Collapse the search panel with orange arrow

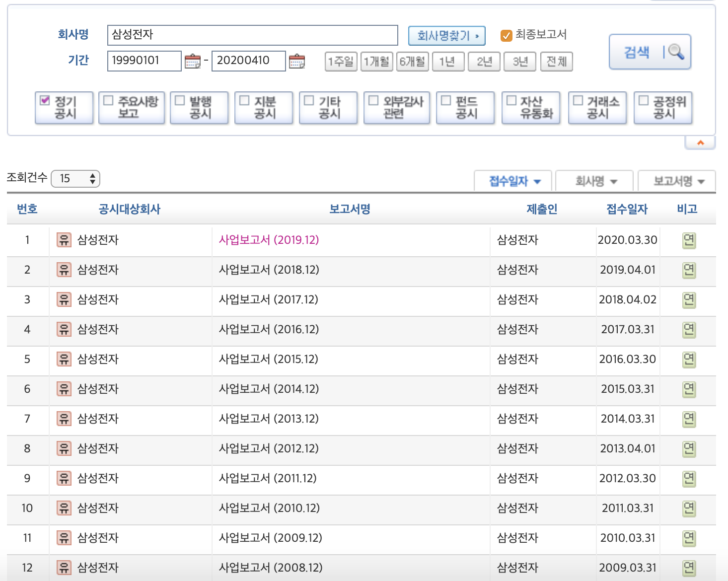[x=700, y=143]
